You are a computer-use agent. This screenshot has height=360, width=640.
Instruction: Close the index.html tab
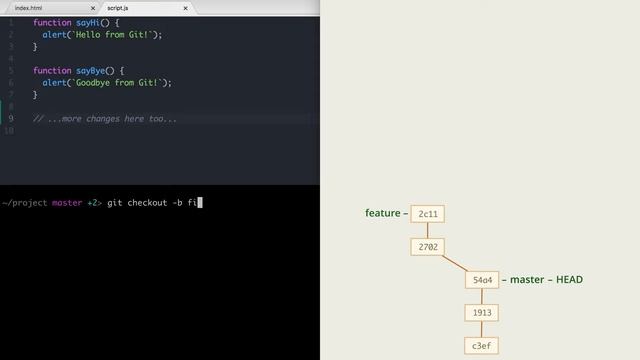point(93,8)
